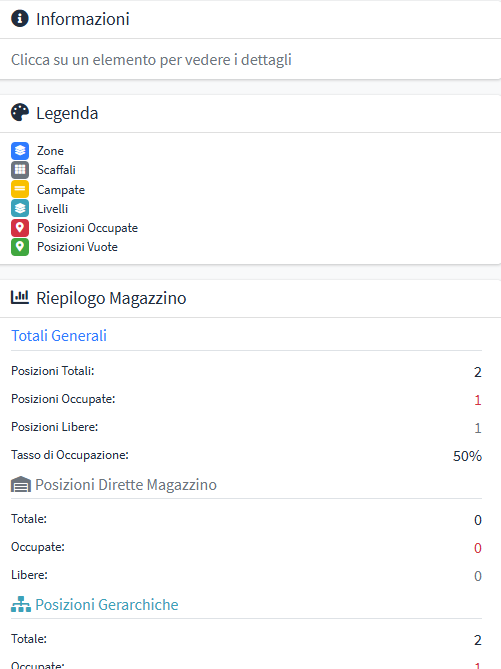Click the Posizioni Occupate legend label
Screen dimensions: 501x669
coord(87,228)
